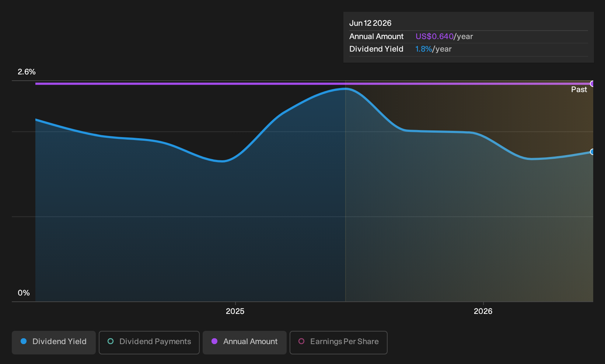Select the blue Dividend Yield endpoint marker
This screenshot has width=605, height=364.
[x=592, y=152]
